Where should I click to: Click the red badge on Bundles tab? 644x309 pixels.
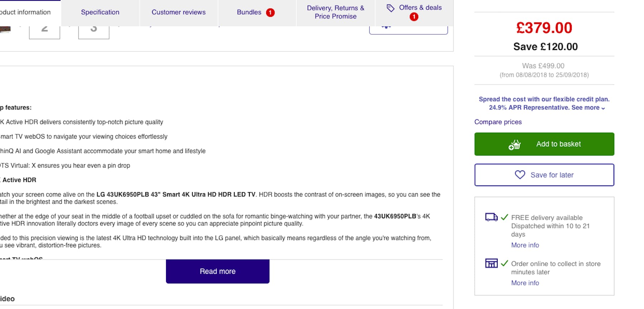tap(270, 13)
